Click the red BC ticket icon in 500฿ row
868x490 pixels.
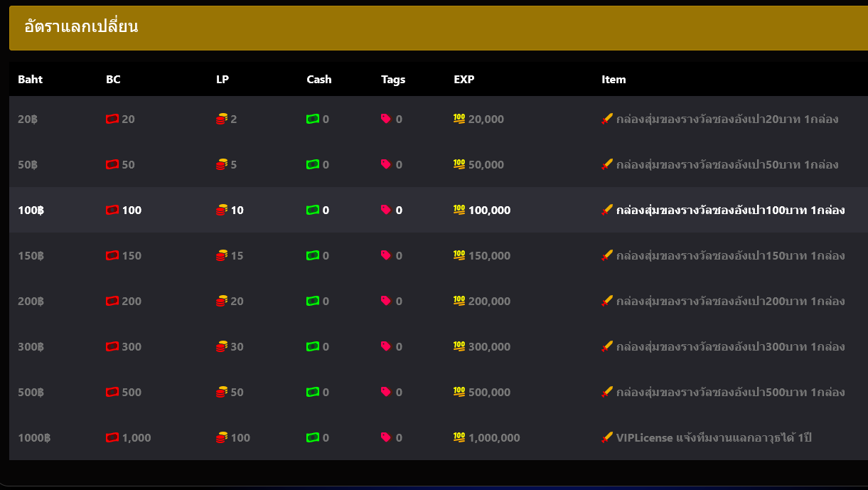(x=112, y=393)
